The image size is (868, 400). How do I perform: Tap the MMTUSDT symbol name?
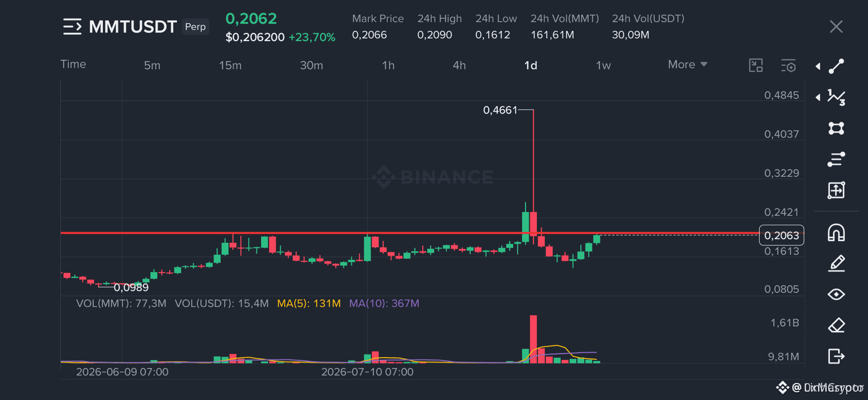pyautogui.click(x=133, y=27)
